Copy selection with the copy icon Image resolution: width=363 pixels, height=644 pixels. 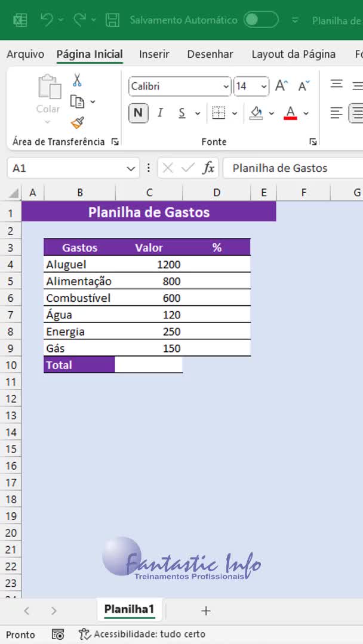click(x=77, y=101)
